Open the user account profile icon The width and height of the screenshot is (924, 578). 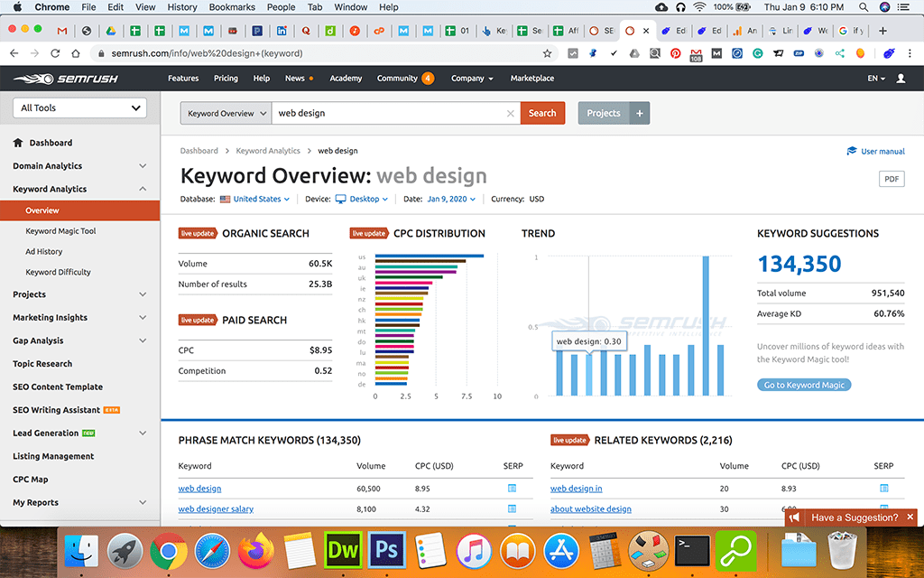click(x=901, y=79)
